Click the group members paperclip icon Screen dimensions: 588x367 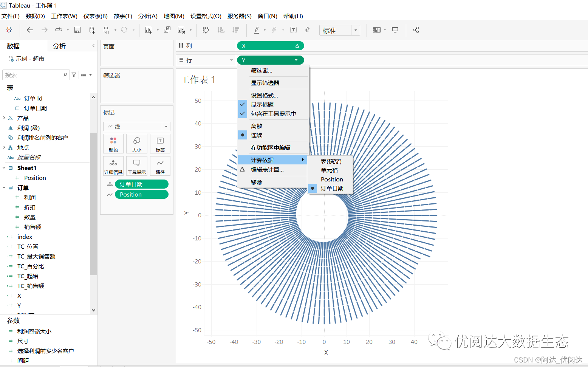coord(274,30)
